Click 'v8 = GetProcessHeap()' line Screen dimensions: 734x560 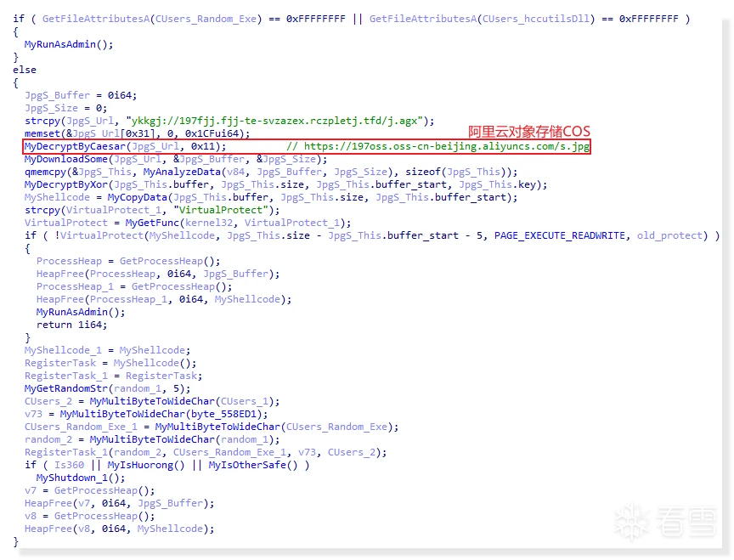[89, 516]
